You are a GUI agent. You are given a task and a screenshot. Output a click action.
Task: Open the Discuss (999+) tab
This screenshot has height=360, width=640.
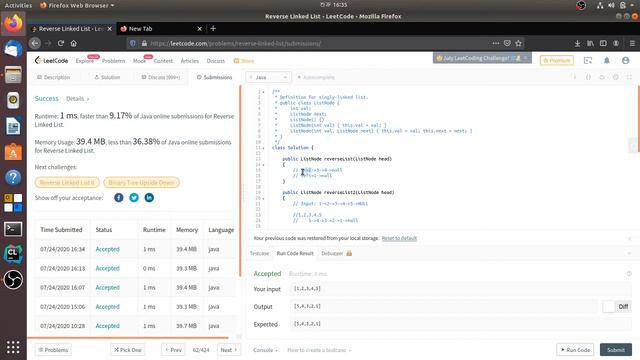point(160,77)
